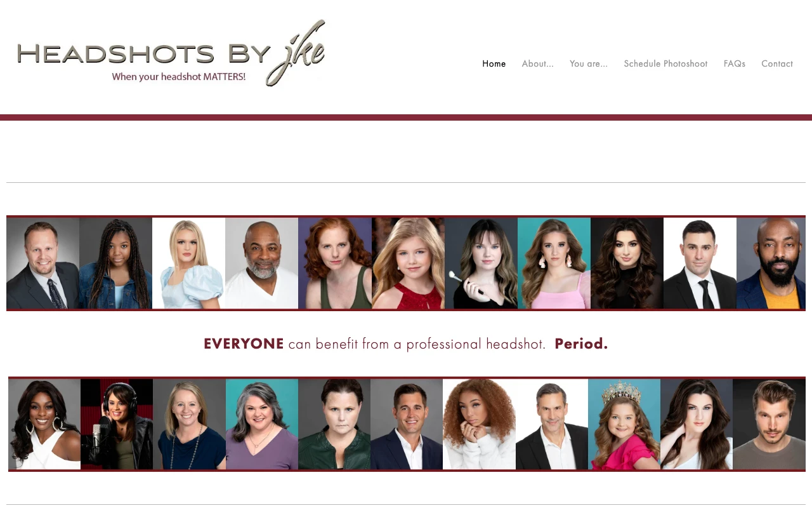This screenshot has width=812, height=508.
Task: Choose the bearded man in white v-neck
Action: (261, 263)
